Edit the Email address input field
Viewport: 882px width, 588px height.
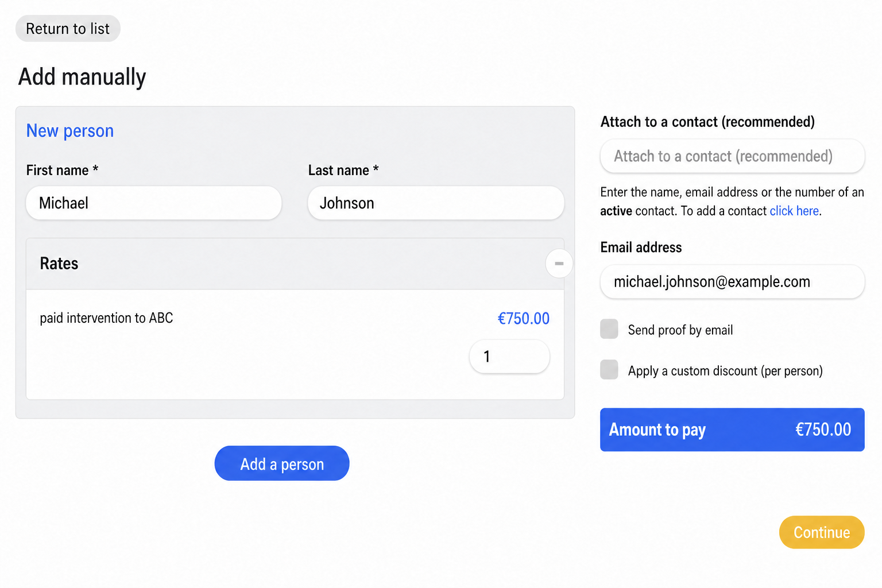tap(732, 281)
